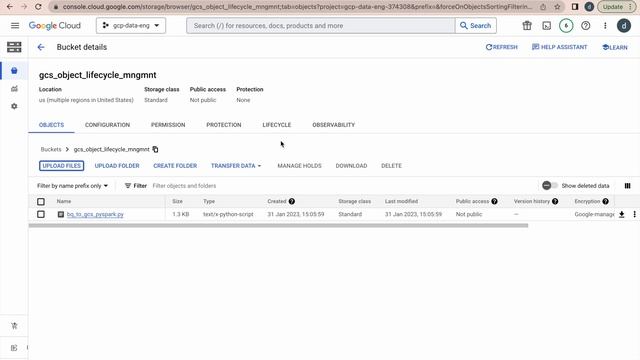The image size is (640, 360).
Task: Open the console settings three-dot menu
Action: pyautogui.click(x=605, y=26)
